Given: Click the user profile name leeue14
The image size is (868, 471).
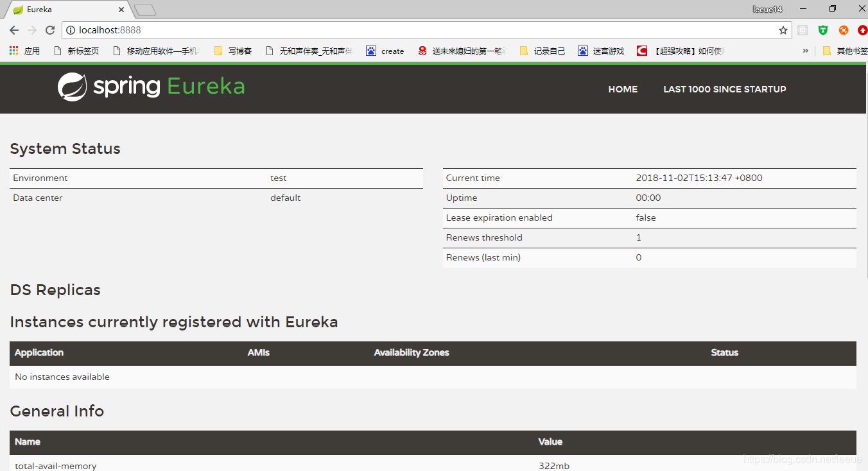Looking at the screenshot, I should (x=767, y=9).
